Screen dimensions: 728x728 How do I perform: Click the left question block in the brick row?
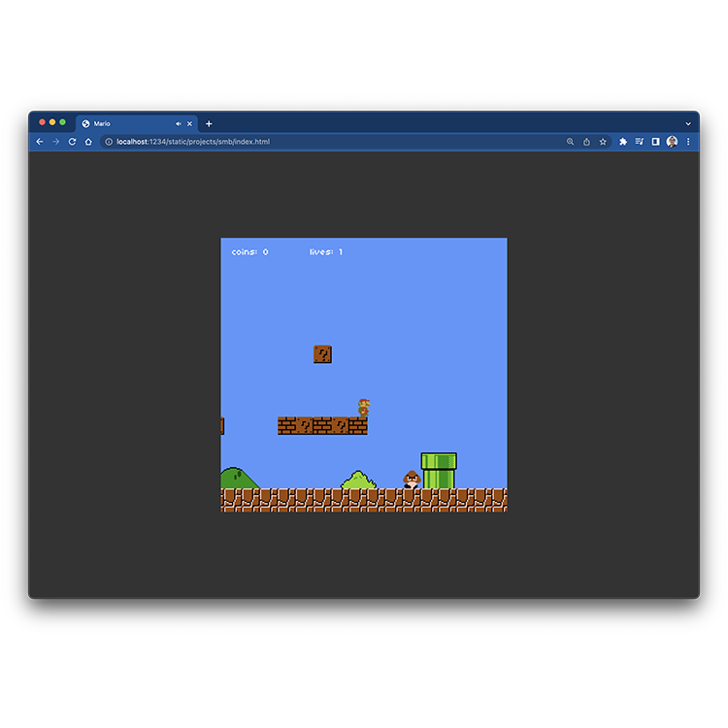tap(305, 426)
